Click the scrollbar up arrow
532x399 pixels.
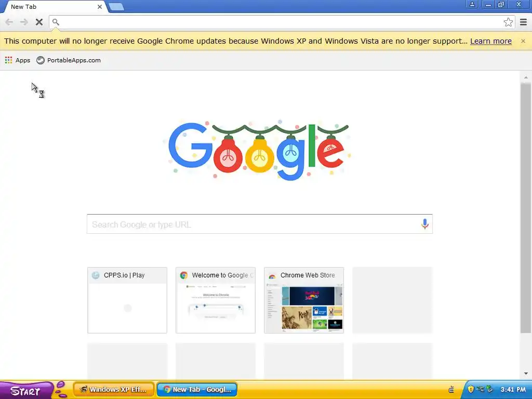click(526, 77)
